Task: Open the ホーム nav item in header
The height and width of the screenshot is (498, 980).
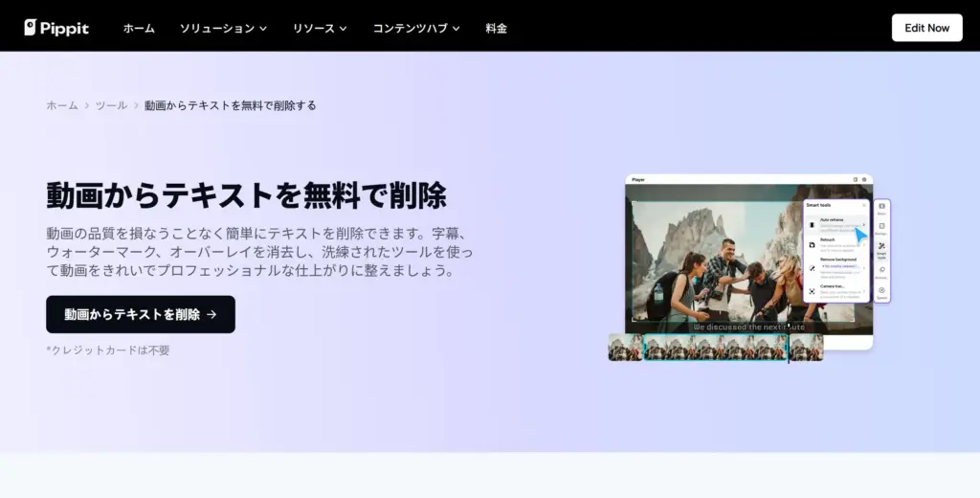Action: (139, 28)
